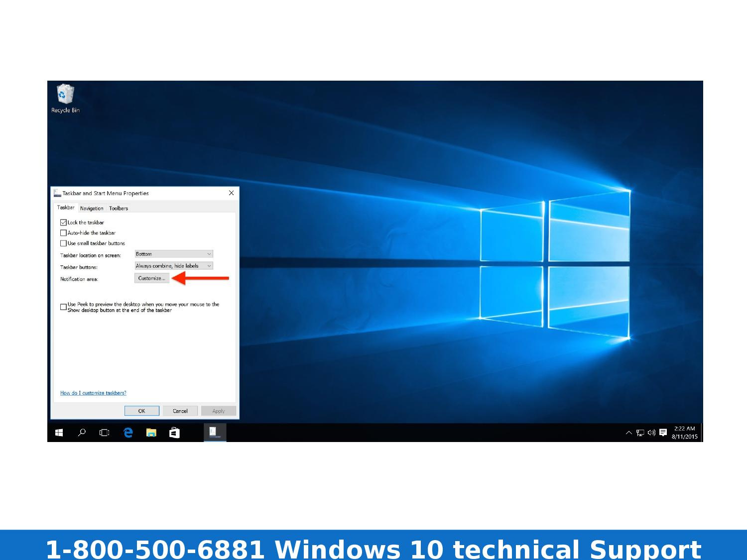The image size is (747, 560).
Task: Click the Customize... notification area button
Action: (152, 278)
